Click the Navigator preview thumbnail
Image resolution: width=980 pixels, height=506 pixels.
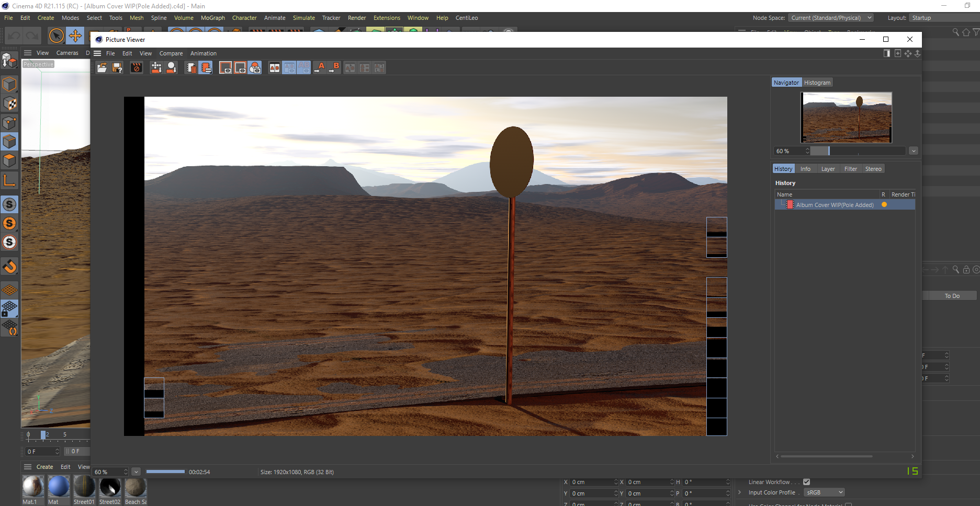846,118
